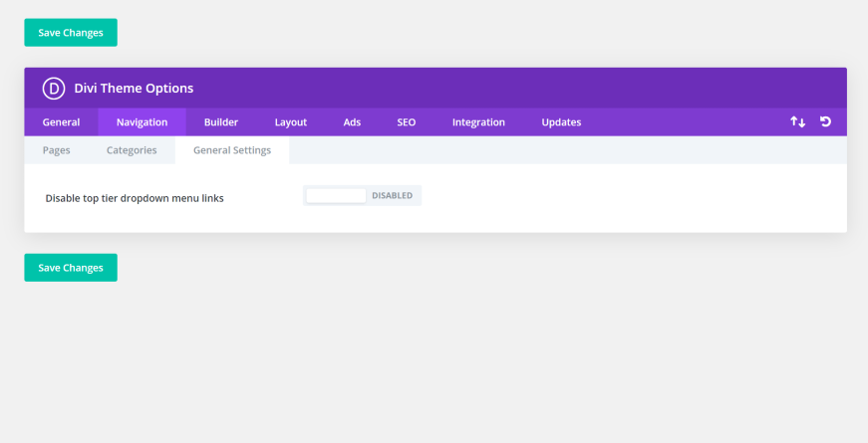
Task: Click the Divi Theme Options title
Action: tap(134, 89)
